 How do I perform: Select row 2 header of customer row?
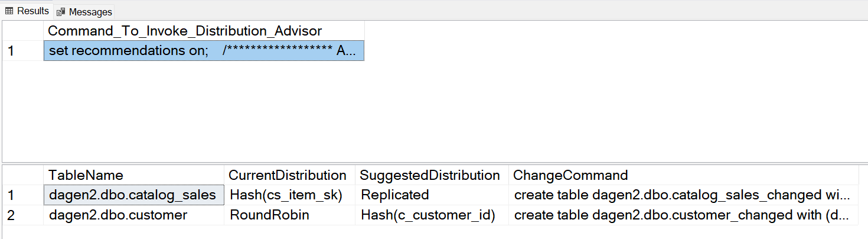click(x=22, y=215)
